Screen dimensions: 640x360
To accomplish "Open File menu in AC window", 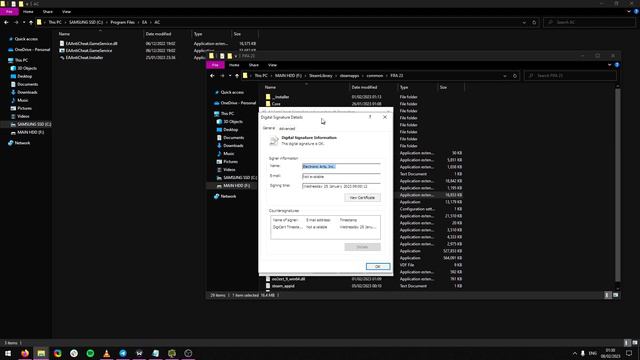I will tap(9, 12).
